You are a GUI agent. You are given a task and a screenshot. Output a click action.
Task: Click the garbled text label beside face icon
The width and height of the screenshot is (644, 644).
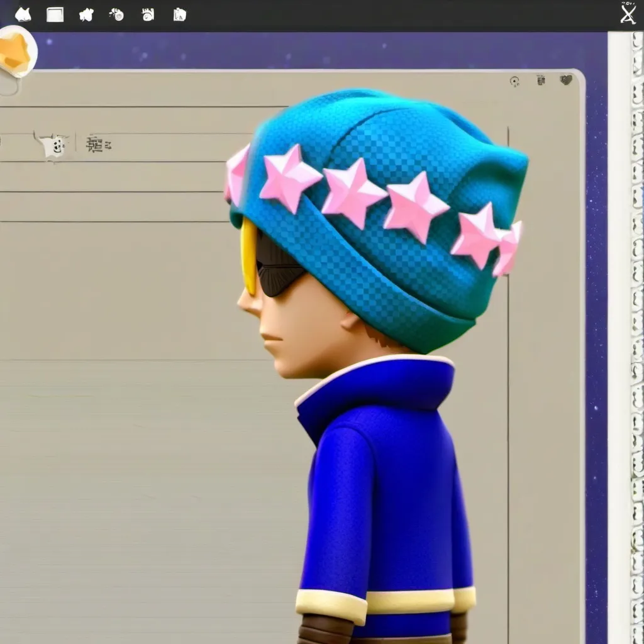98,144
